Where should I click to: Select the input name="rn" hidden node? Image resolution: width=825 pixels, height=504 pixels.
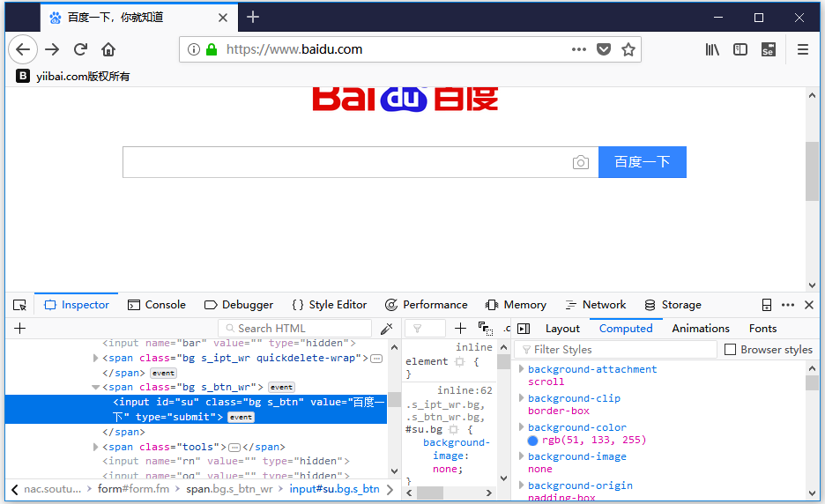click(x=226, y=462)
